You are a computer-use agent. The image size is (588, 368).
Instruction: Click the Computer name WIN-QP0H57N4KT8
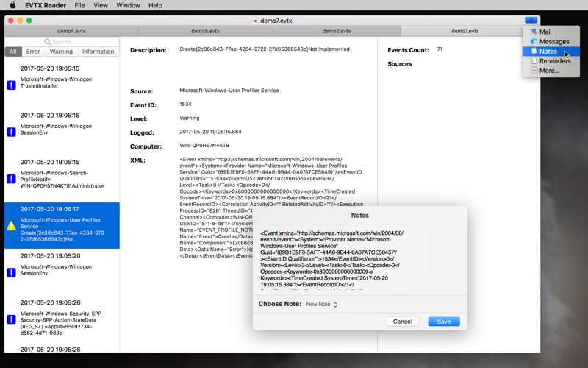tap(204, 145)
